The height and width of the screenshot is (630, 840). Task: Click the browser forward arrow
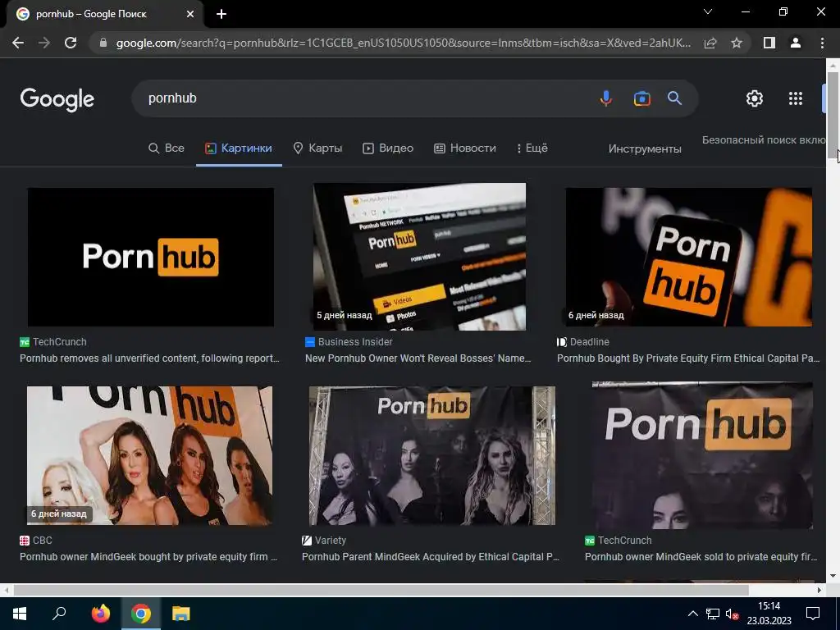pyautogui.click(x=44, y=43)
